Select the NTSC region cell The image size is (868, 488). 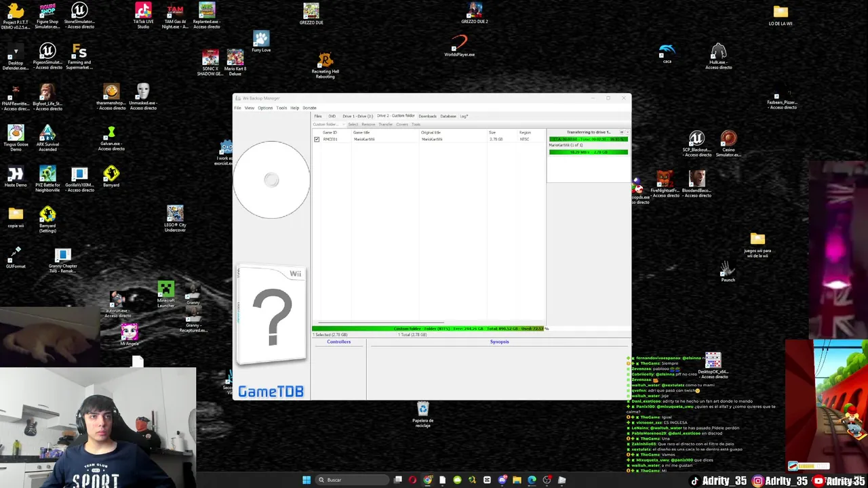click(524, 139)
